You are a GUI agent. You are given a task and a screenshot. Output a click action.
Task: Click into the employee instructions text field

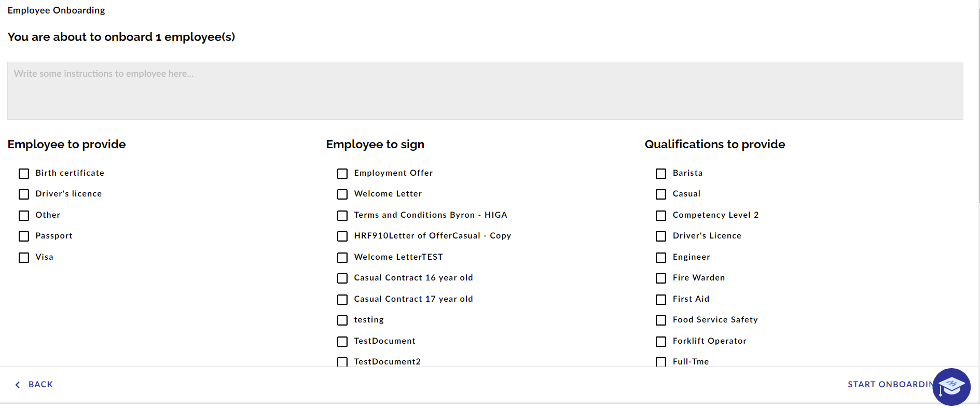[485, 91]
